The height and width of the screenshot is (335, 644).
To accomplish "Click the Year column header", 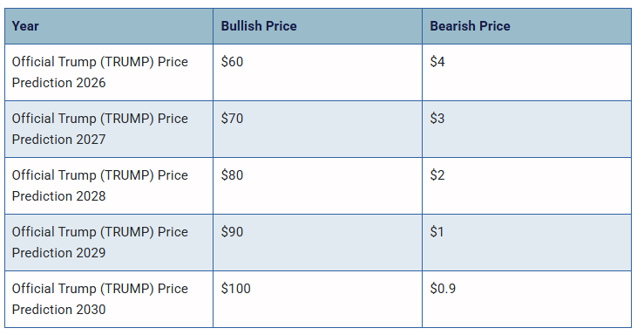I will click(x=109, y=26).
